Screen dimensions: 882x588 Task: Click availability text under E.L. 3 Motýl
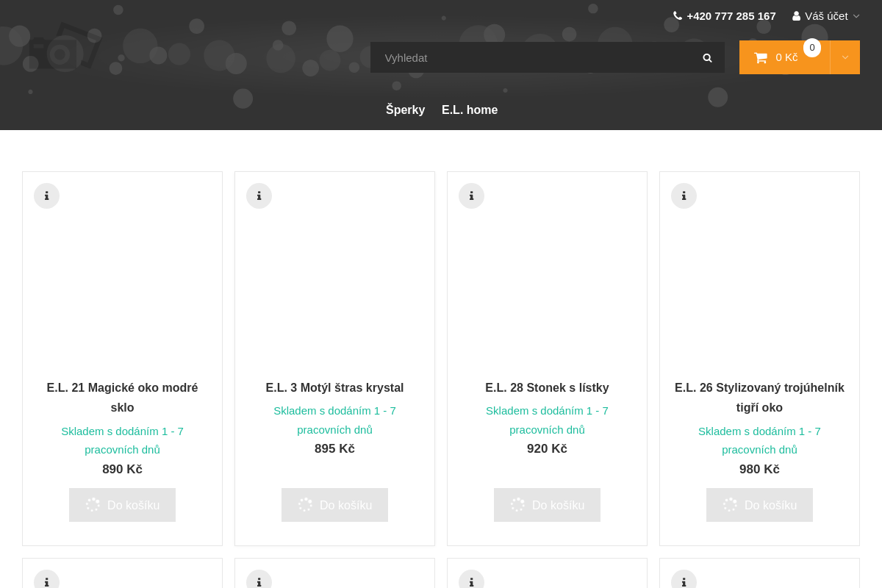pos(334,420)
